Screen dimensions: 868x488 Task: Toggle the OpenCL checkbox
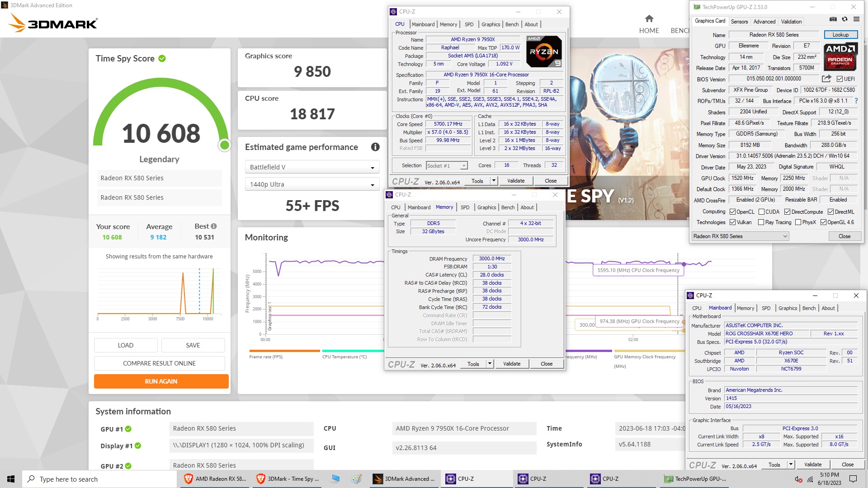point(732,211)
